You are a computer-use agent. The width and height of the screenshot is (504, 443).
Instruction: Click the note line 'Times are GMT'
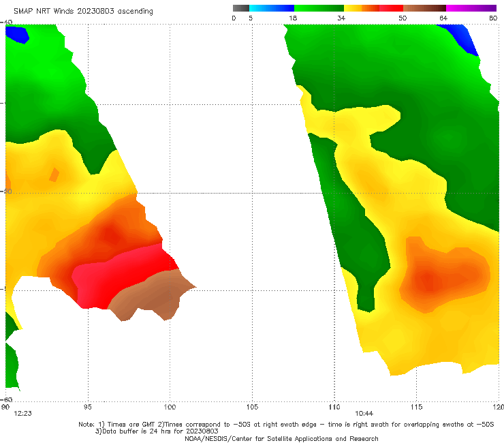tap(131, 425)
